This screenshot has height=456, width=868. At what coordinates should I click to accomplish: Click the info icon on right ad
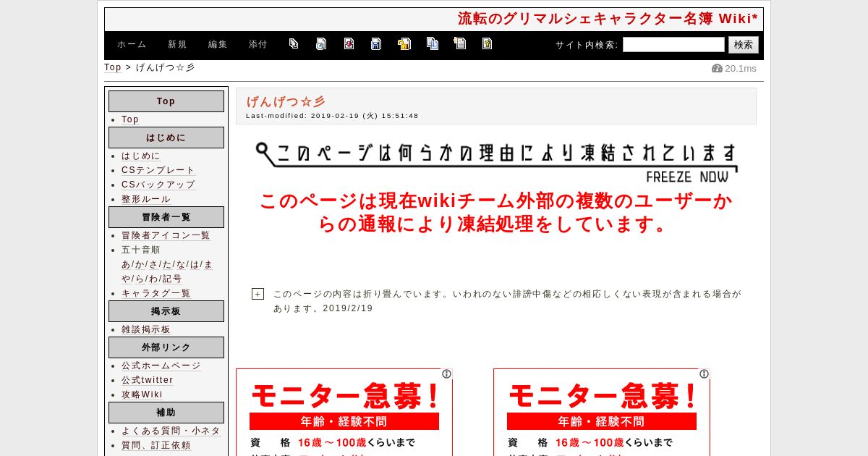[704, 374]
